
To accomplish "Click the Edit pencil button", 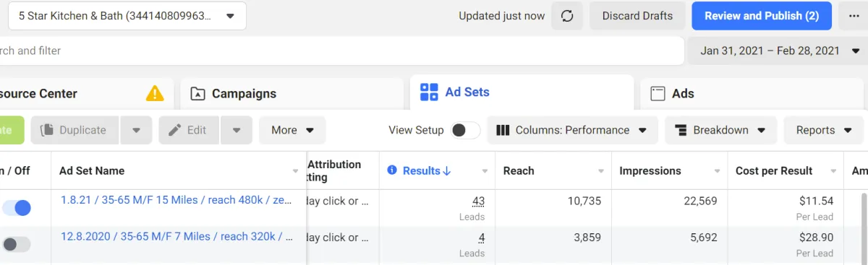I will (x=189, y=130).
